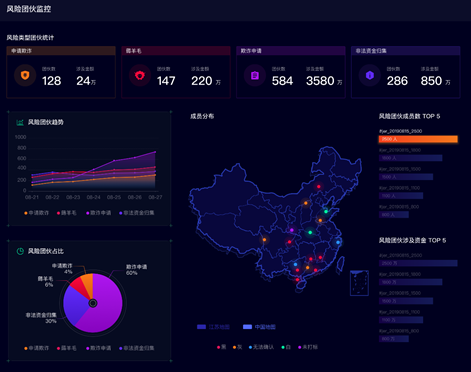The height and width of the screenshot is (372, 471).
Task: Click the 2500万 bar in 涉及资金 TOP 5
Action: click(418, 263)
